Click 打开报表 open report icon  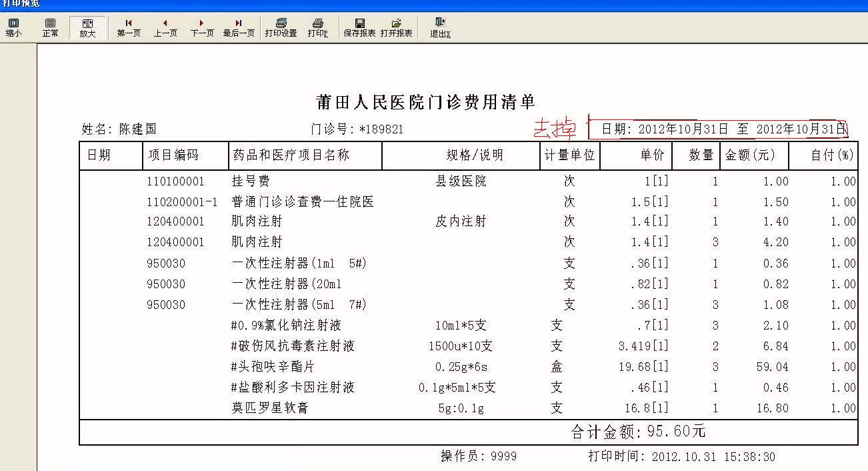[397, 27]
